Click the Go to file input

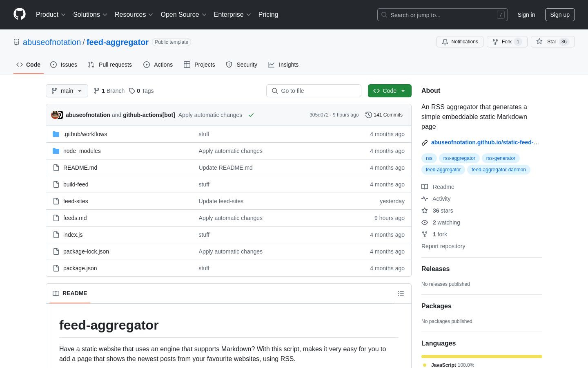314,91
